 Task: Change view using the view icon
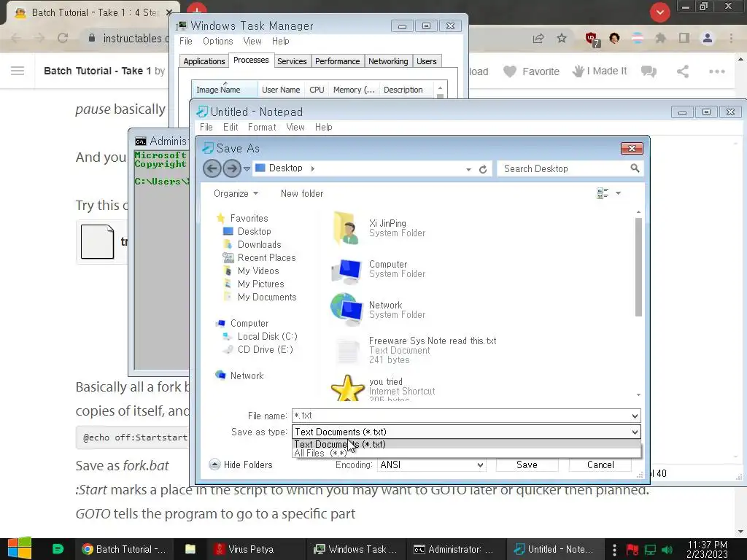click(x=603, y=192)
